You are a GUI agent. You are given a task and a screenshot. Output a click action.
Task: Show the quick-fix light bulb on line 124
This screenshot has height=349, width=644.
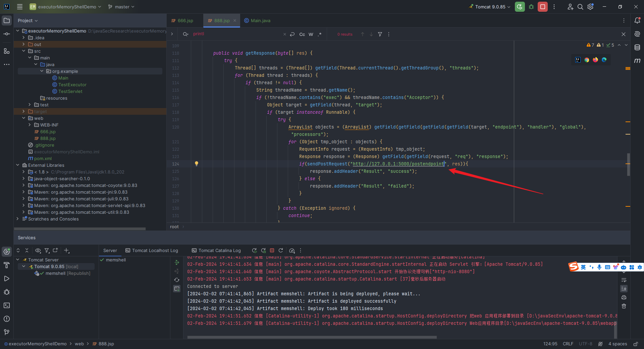pyautogui.click(x=197, y=164)
